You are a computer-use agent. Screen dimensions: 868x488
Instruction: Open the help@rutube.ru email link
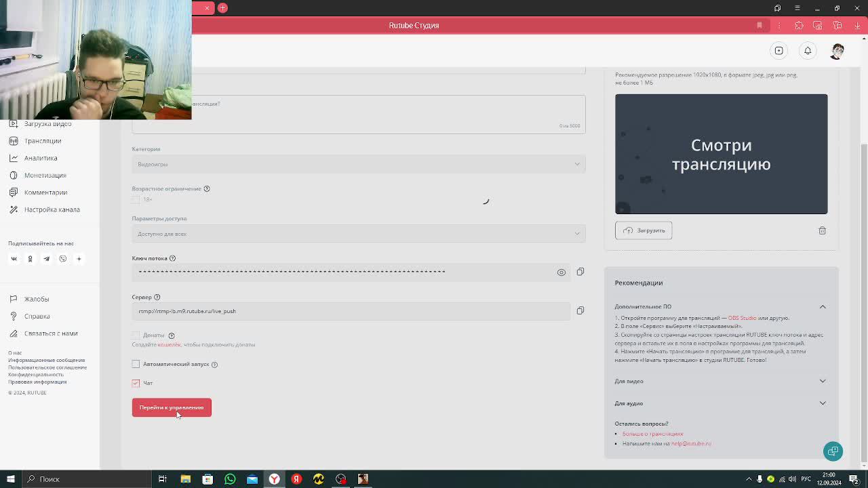click(x=691, y=443)
